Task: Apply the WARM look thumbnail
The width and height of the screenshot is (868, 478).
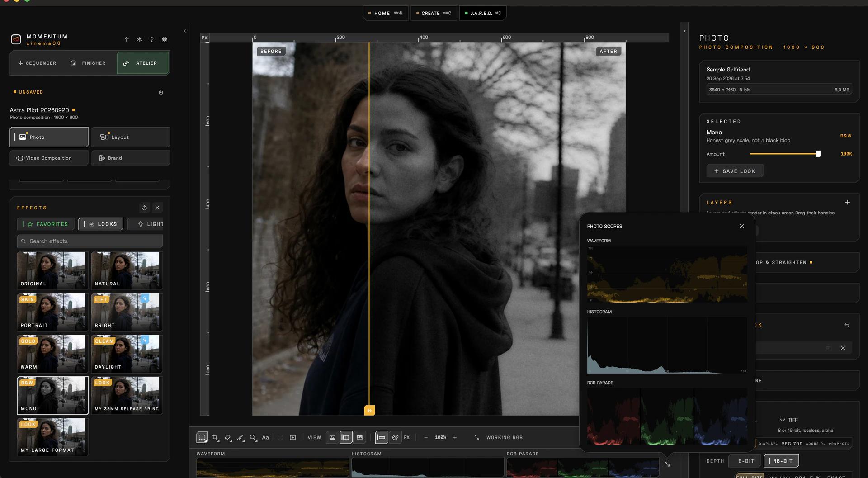Action: point(53,354)
